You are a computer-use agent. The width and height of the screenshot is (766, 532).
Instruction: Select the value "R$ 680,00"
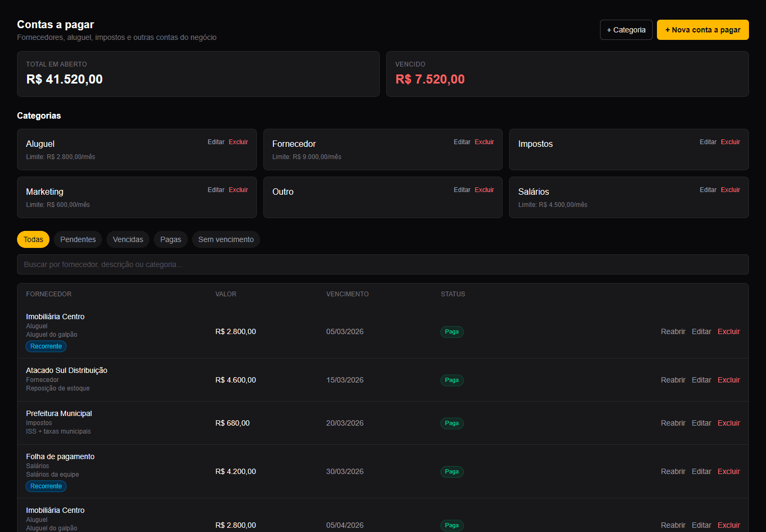point(232,423)
